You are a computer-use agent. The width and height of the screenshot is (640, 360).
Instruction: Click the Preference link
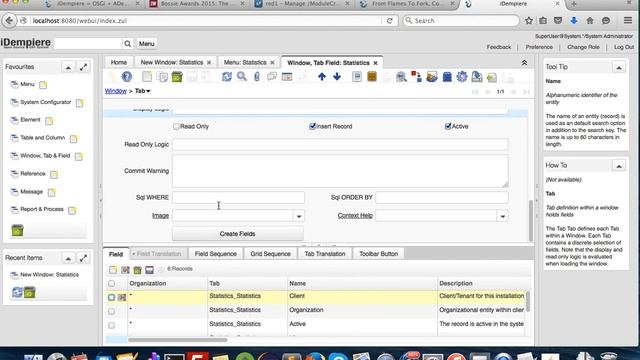(539, 47)
